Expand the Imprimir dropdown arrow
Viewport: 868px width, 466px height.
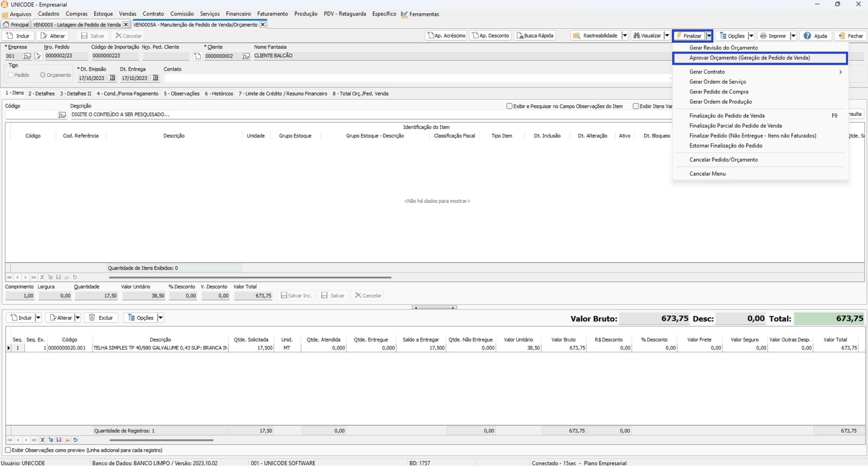point(793,36)
